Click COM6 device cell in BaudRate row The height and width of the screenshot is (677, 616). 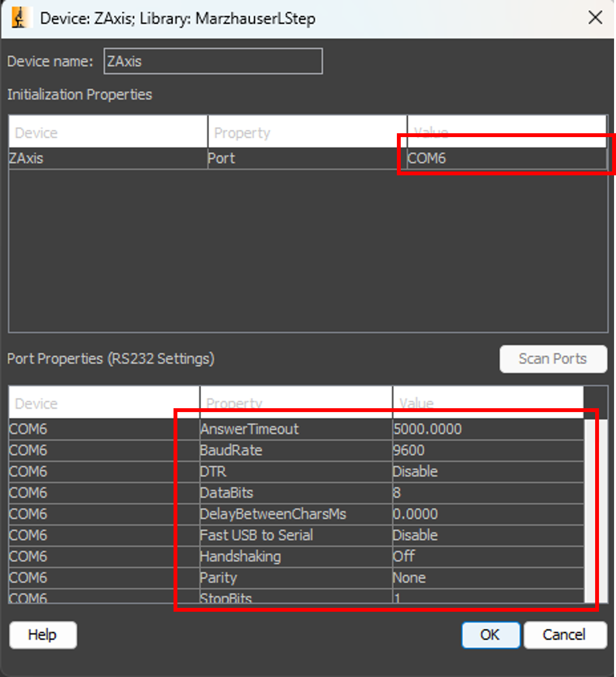pyautogui.click(x=104, y=450)
